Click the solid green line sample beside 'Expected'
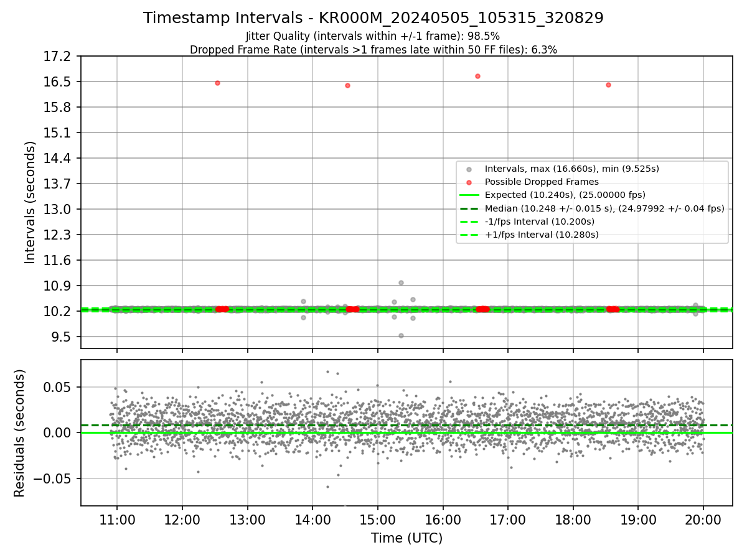Image resolution: width=747 pixels, height=560 pixels. click(x=469, y=195)
